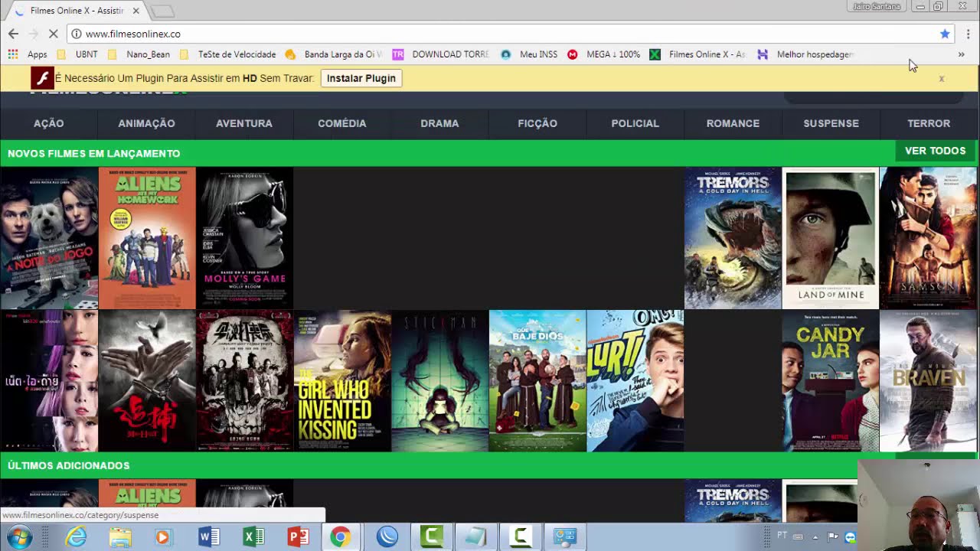Open a new browser tab
Viewport: 980px width, 551px height.
[162, 11]
